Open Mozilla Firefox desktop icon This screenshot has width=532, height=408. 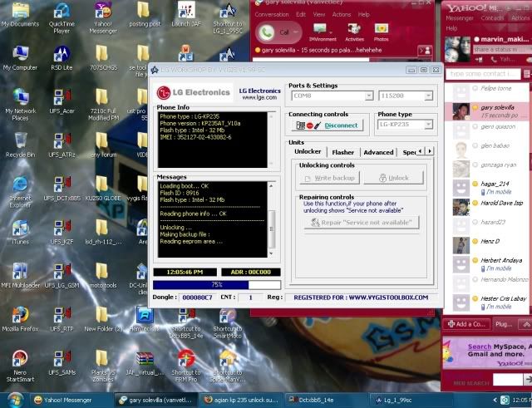(20, 319)
